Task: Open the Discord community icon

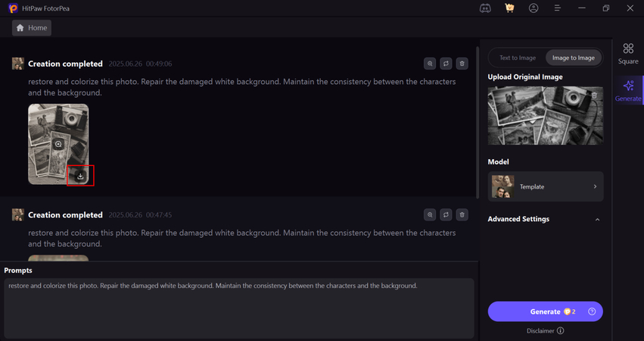Action: pyautogui.click(x=485, y=8)
